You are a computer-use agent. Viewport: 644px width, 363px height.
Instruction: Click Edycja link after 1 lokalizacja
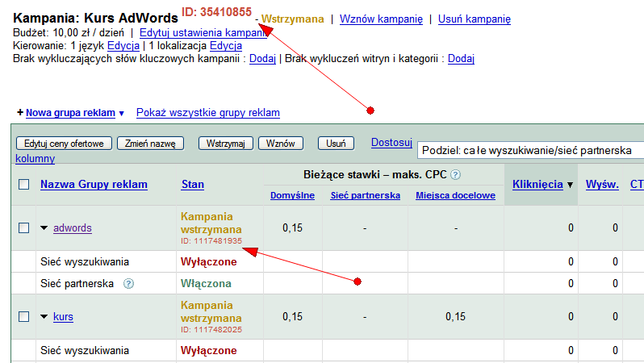pos(226,46)
